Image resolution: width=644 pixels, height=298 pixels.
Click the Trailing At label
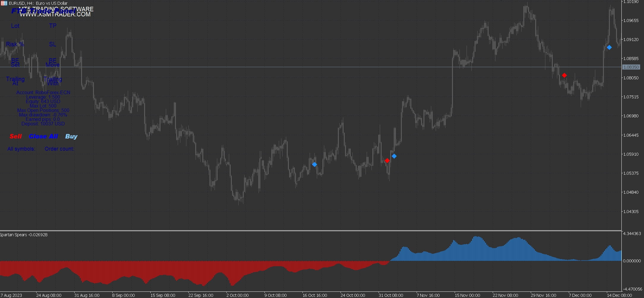[15, 81]
